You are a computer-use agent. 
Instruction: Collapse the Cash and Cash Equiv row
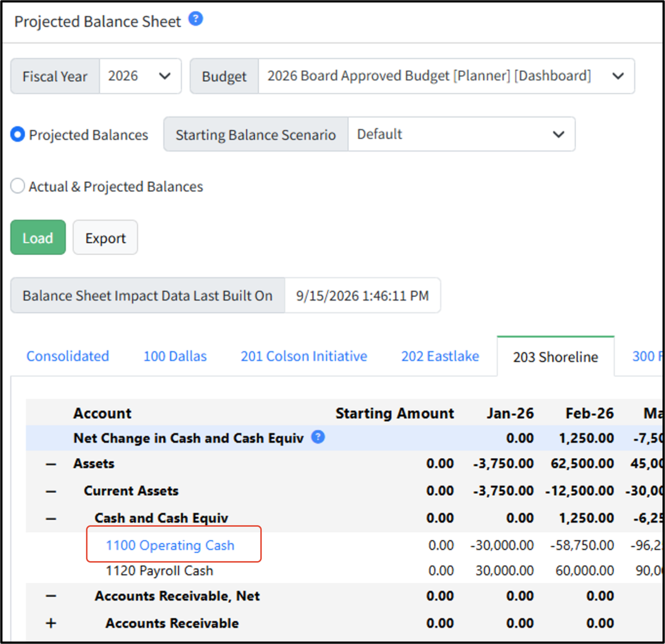pos(51,519)
